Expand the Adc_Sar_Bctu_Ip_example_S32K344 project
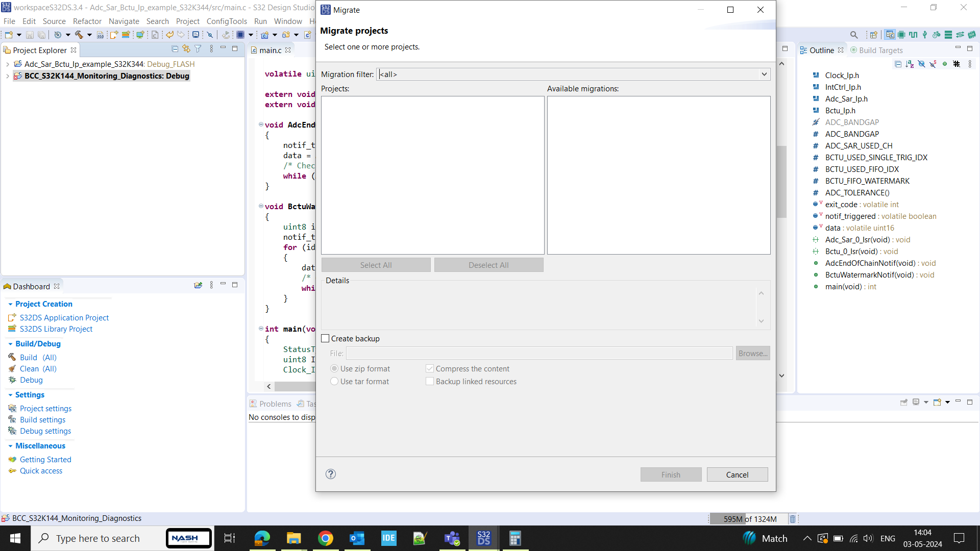Viewport: 980px width, 551px height. pyautogui.click(x=8, y=64)
